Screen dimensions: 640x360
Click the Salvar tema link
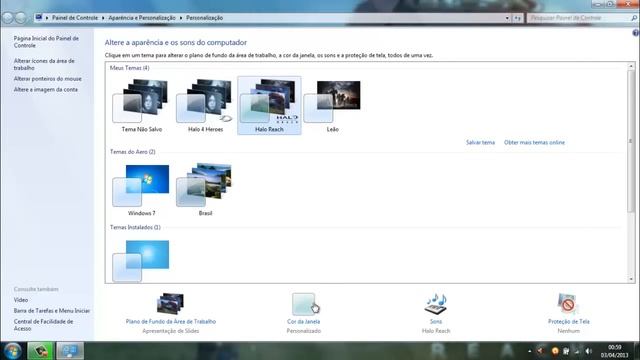point(480,142)
